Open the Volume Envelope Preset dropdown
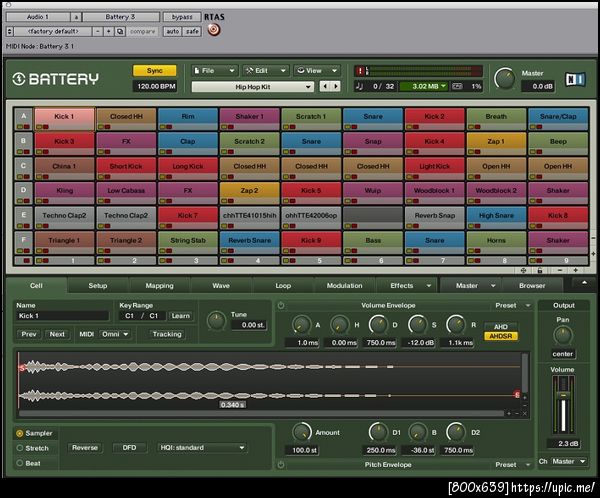This screenshot has width=600, height=498. point(512,305)
